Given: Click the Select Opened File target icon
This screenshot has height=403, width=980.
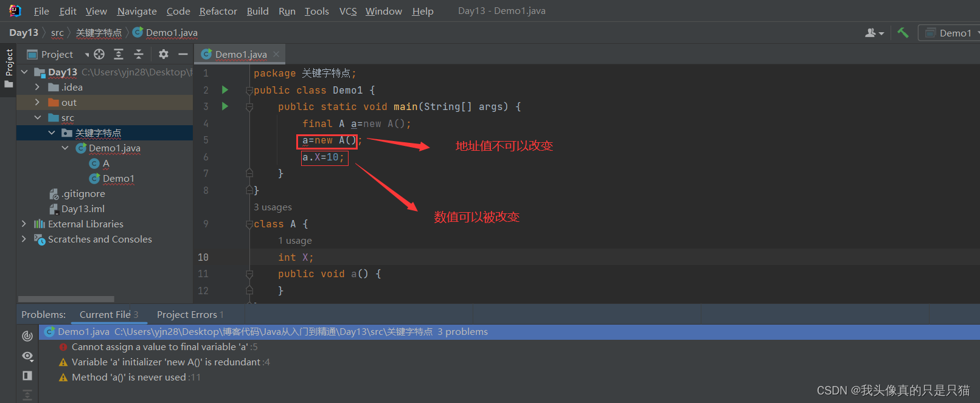Looking at the screenshot, I should (x=99, y=54).
